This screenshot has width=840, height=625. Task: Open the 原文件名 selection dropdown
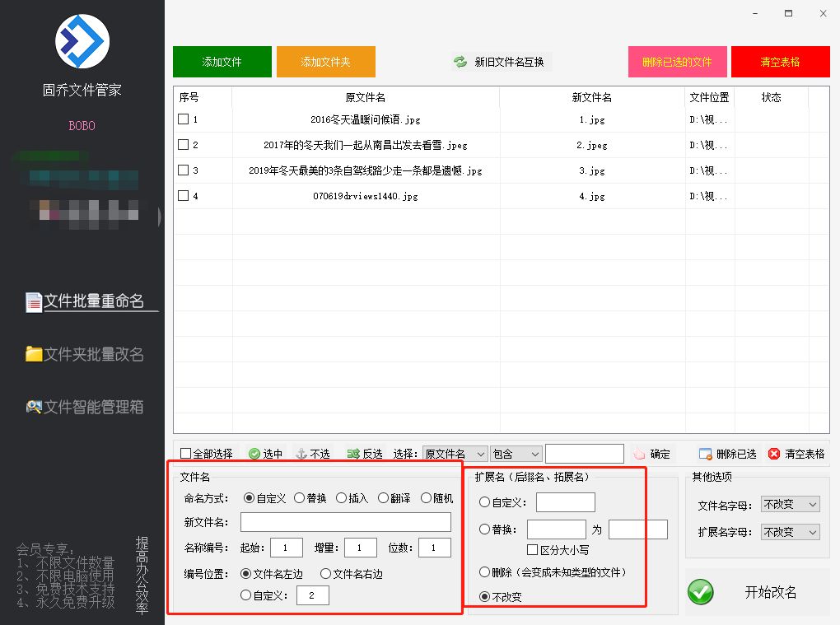pos(455,453)
